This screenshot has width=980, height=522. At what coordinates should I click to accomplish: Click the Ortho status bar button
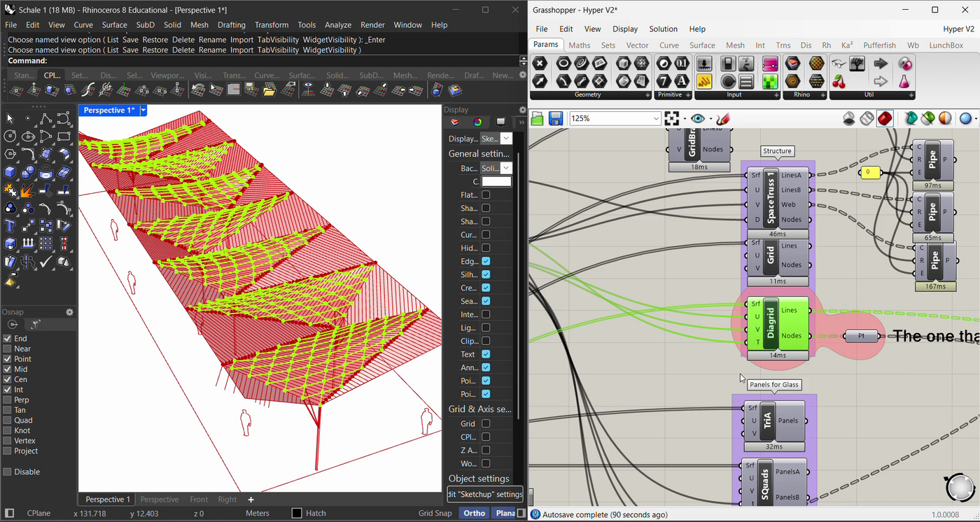point(474,513)
